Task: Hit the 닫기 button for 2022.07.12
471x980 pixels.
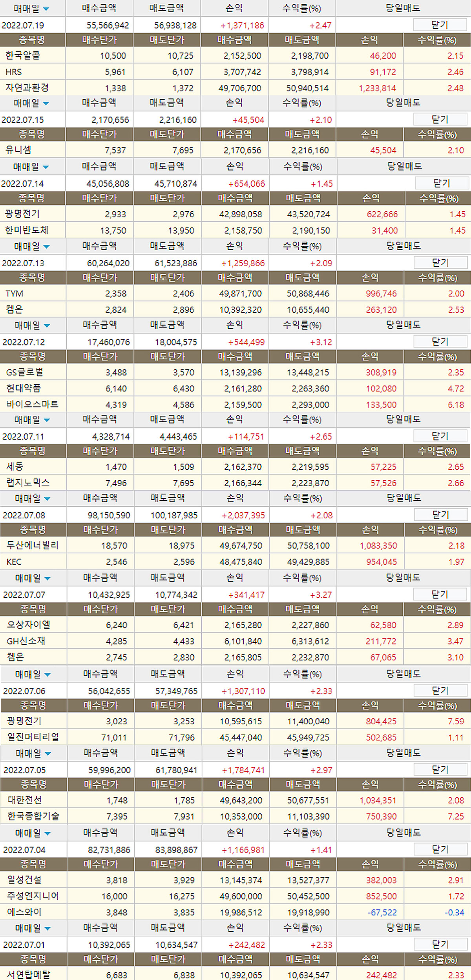Action: point(440,342)
